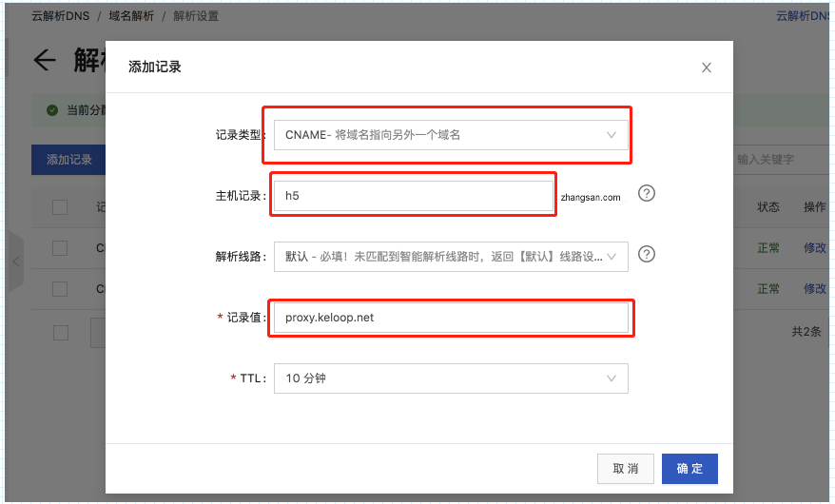Click the 记录值 input with proxy.keloop.net

click(x=451, y=318)
